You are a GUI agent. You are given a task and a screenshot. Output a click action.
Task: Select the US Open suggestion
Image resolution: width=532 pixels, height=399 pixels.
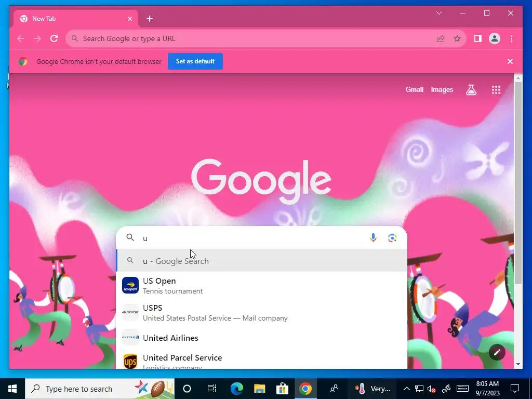(262, 285)
